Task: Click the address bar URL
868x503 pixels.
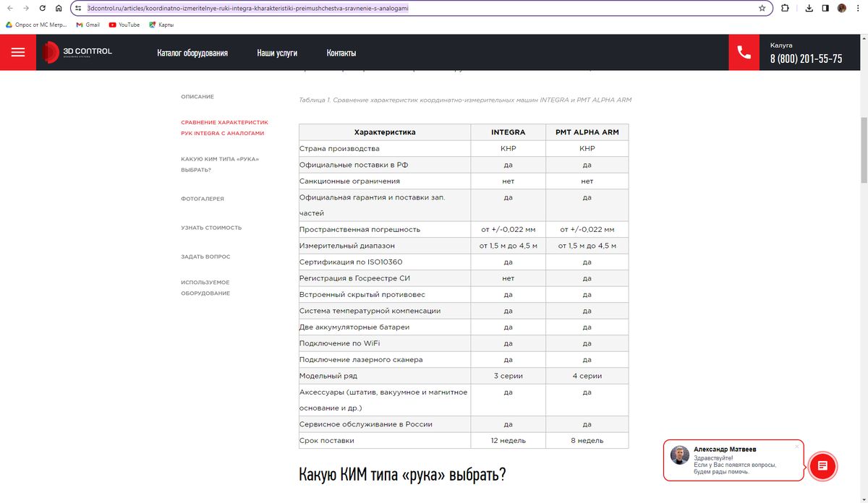Action: pyautogui.click(x=247, y=8)
